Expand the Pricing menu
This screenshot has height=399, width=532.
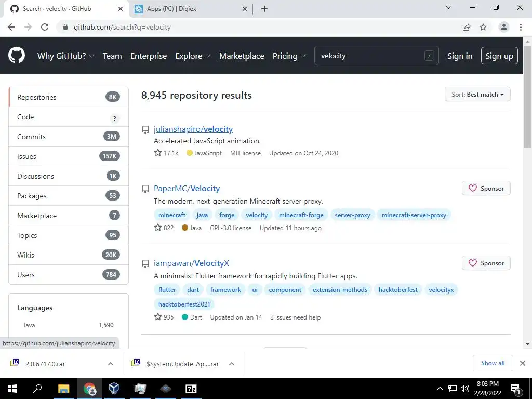pyautogui.click(x=289, y=56)
